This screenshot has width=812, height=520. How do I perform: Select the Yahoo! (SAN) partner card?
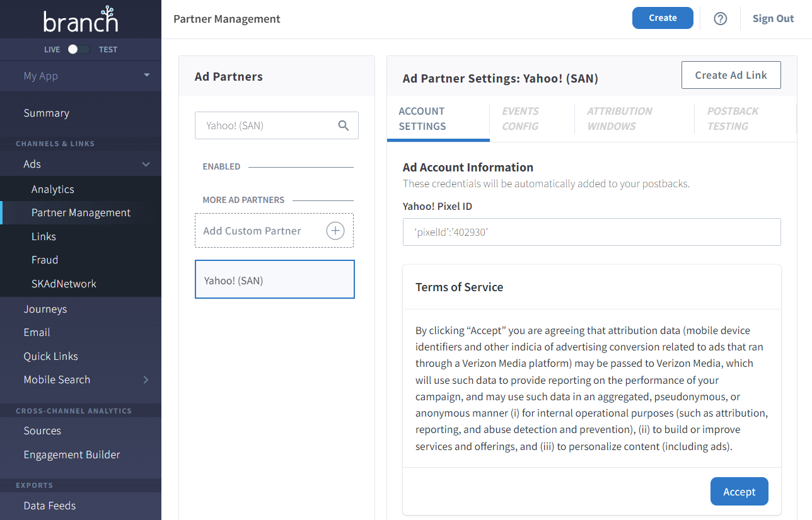(x=275, y=279)
